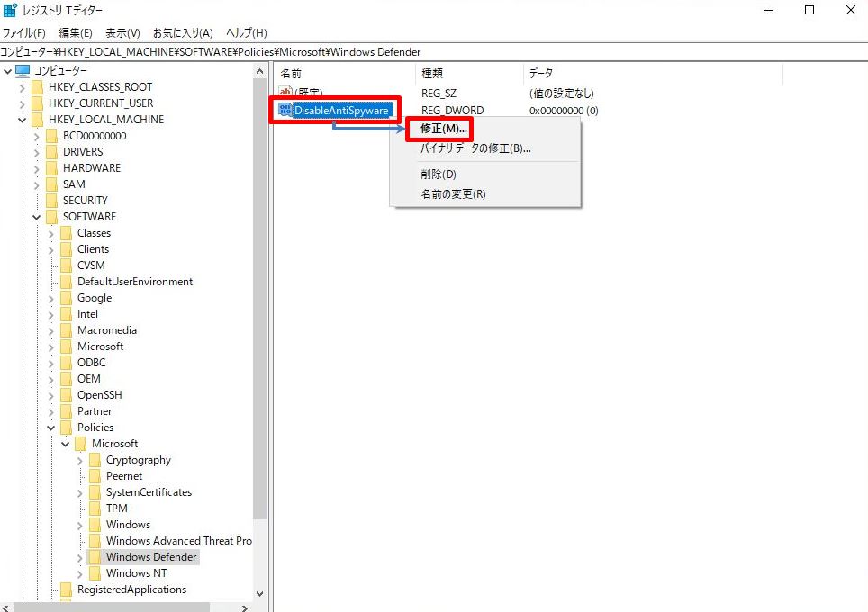Expand HKEY_CLASSES_ROOT with its chevron
This screenshot has width=868, height=612.
click(x=23, y=87)
